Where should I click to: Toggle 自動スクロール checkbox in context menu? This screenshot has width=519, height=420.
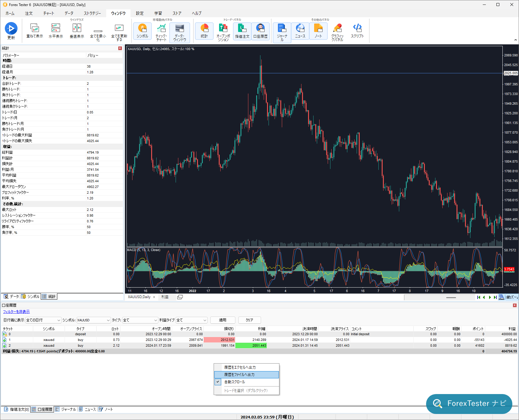click(x=218, y=382)
